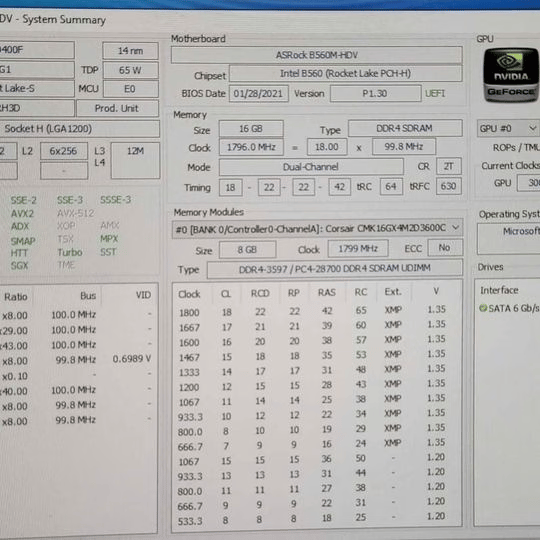
Task: Click the 2T command rate field
Action: point(448,167)
